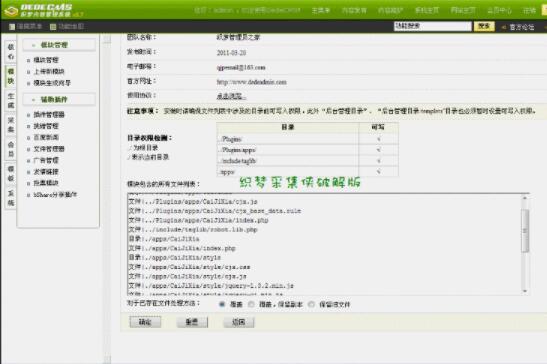Click file row jquery-1.3.2.min.js
547x364 pixels.
[211, 286]
